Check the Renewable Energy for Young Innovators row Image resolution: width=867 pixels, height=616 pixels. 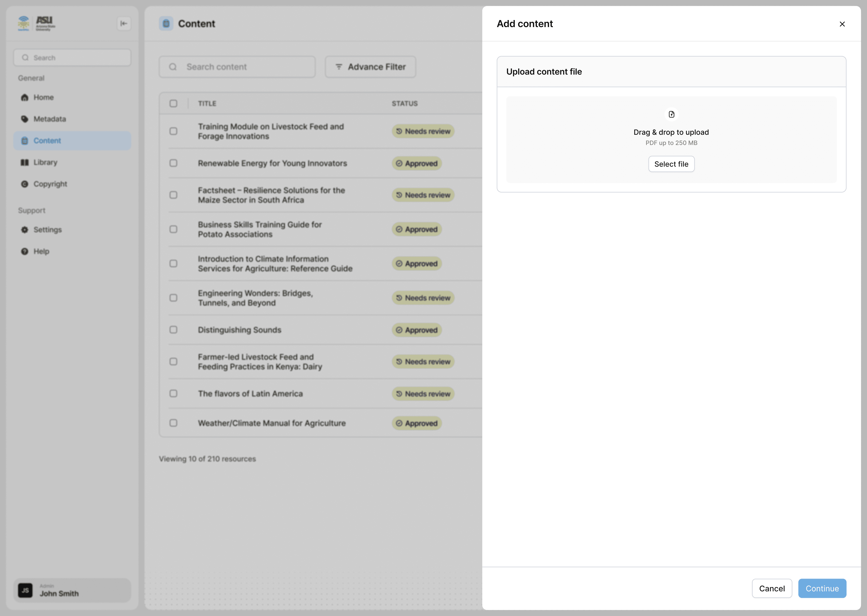173,163
